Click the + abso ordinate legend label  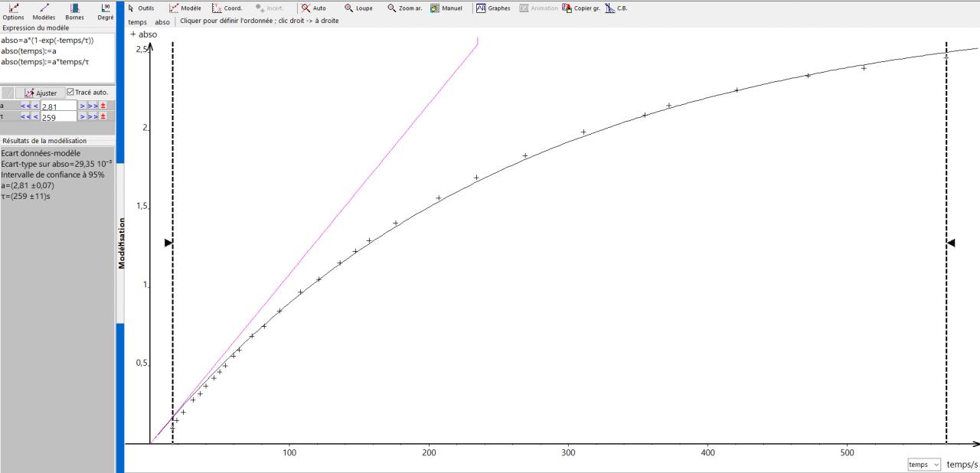143,34
